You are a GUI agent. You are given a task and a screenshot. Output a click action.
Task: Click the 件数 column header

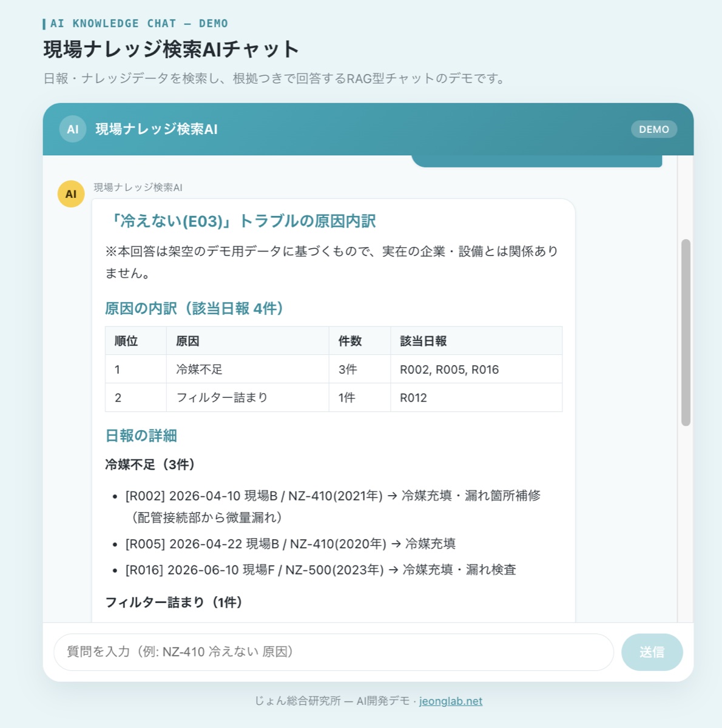(x=360, y=341)
